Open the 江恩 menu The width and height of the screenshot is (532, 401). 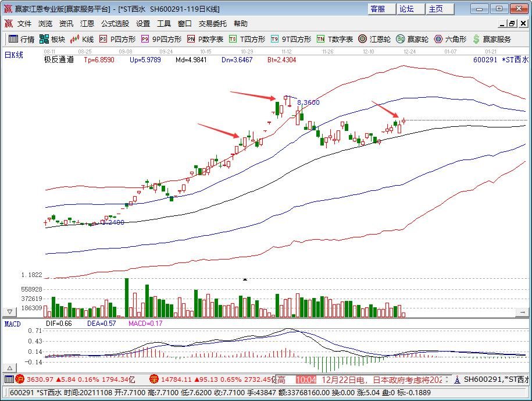[x=87, y=23]
